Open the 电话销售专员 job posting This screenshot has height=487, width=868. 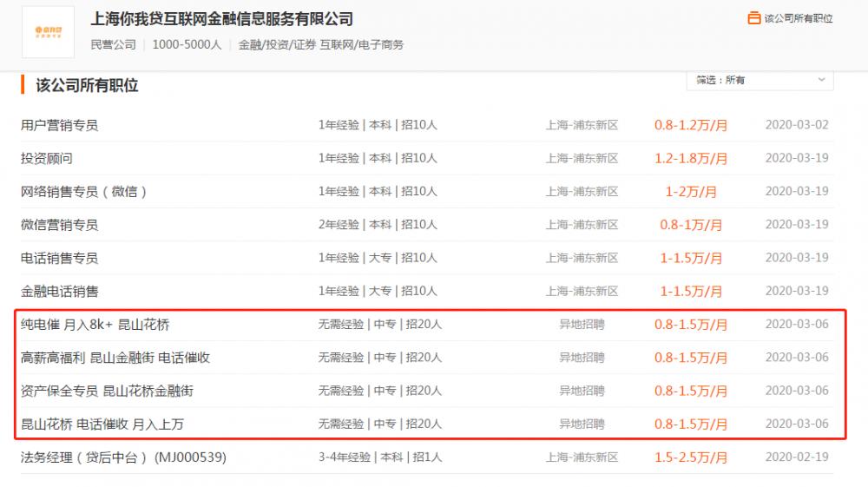(x=59, y=258)
